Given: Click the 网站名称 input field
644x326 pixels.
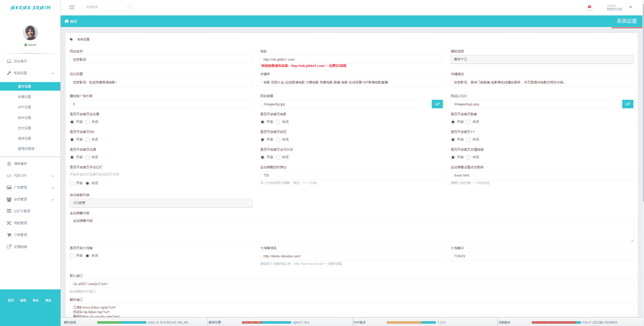Looking at the screenshot, I should [x=161, y=60].
